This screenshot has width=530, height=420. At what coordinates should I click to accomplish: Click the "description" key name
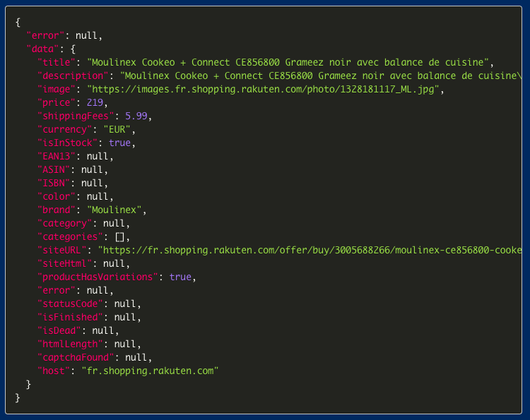73,76
